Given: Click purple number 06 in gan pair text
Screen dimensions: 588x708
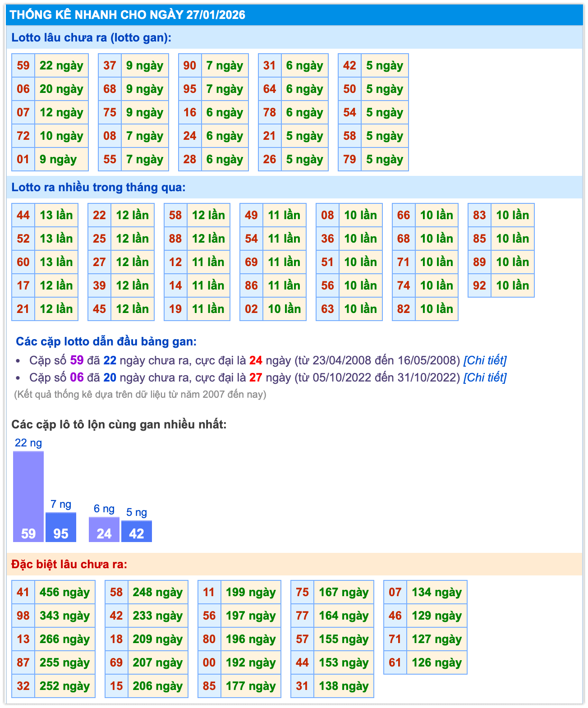Looking at the screenshot, I should tap(77, 377).
